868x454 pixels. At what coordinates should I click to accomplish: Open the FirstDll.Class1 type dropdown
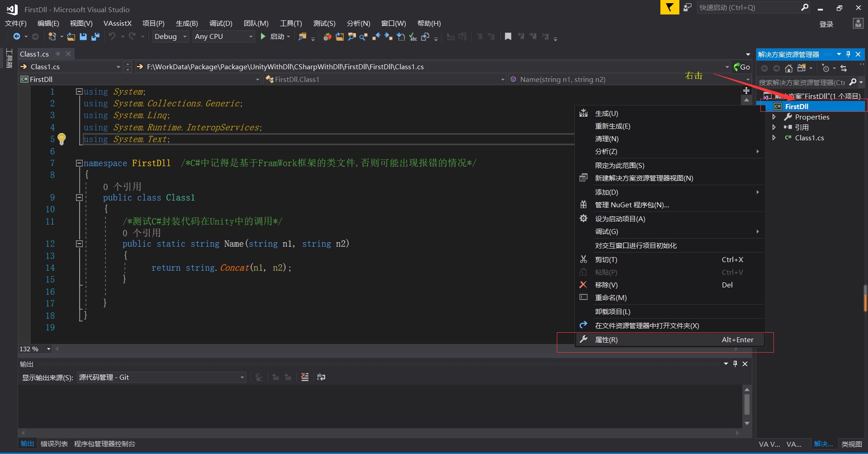pos(385,79)
